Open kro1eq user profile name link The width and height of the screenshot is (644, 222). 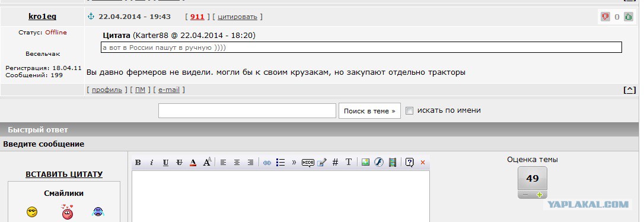42,17
